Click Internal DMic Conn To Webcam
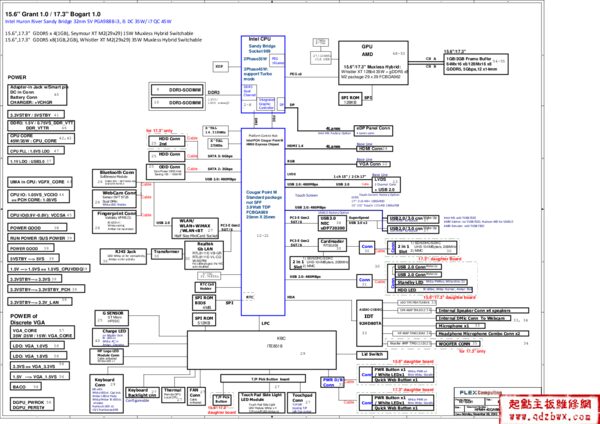600x424 pixels. 474,318
